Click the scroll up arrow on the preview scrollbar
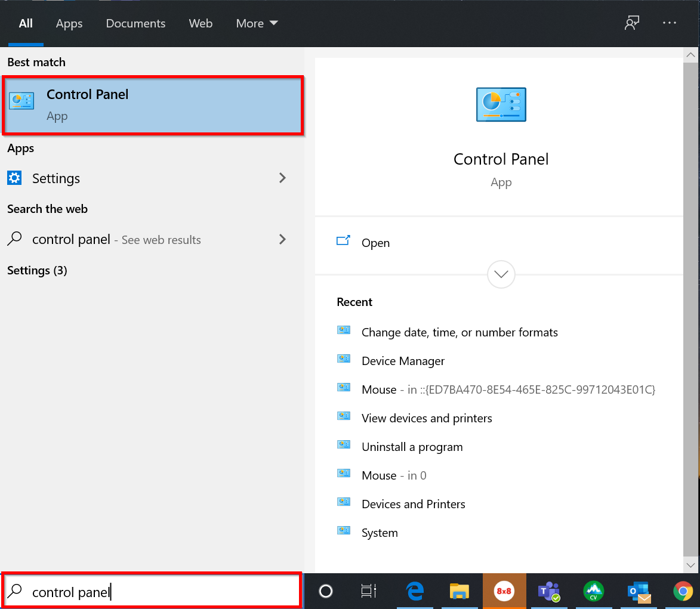The image size is (700, 609). (690, 55)
